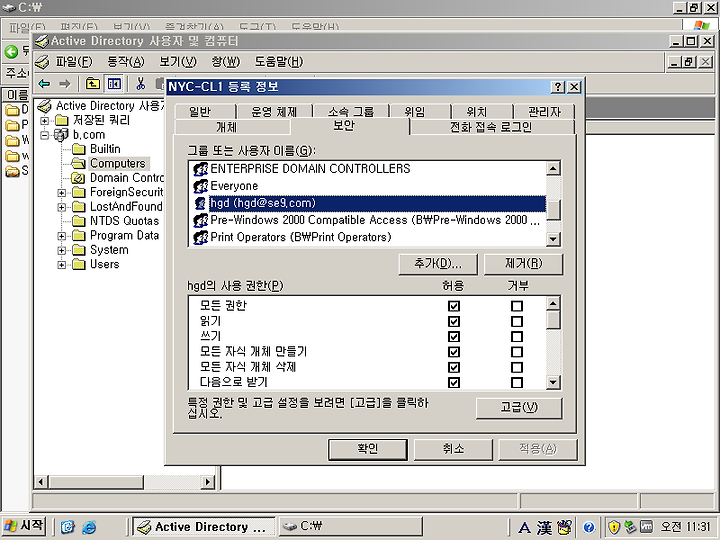The width and height of the screenshot is (720, 540).
Task: Expand the ForeignSecurityPrincipals node
Action: (x=62, y=193)
